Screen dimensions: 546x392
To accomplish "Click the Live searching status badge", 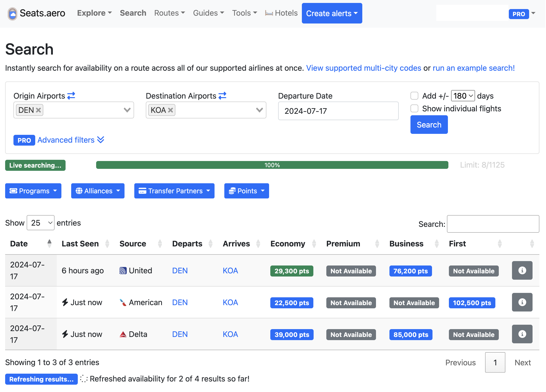I will (35, 165).
